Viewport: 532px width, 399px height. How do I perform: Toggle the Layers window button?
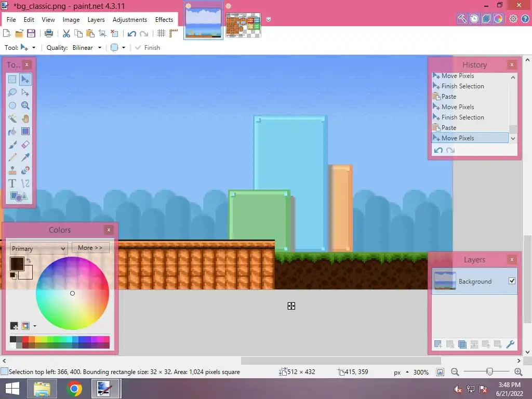click(x=486, y=19)
